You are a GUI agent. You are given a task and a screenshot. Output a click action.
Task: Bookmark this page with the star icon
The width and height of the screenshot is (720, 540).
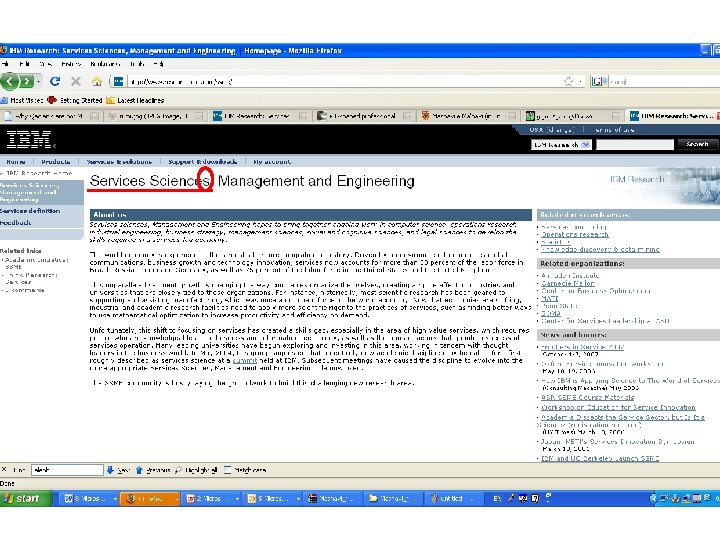(568, 81)
